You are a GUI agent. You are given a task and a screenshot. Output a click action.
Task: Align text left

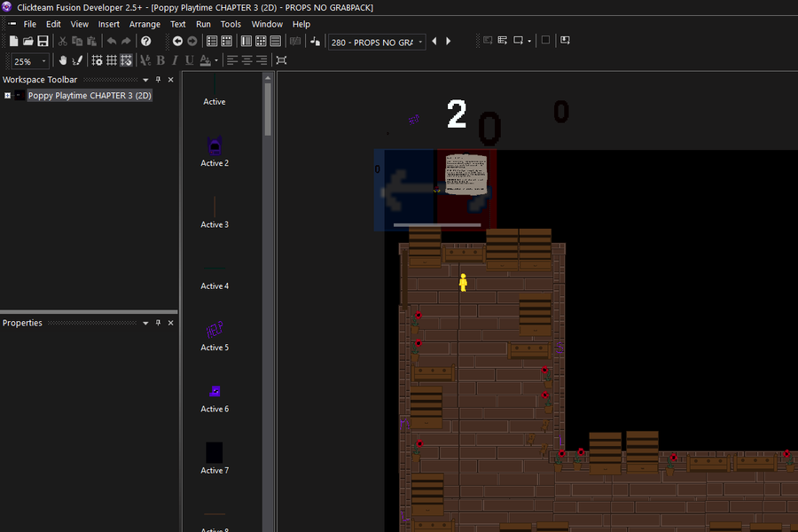[232, 60]
